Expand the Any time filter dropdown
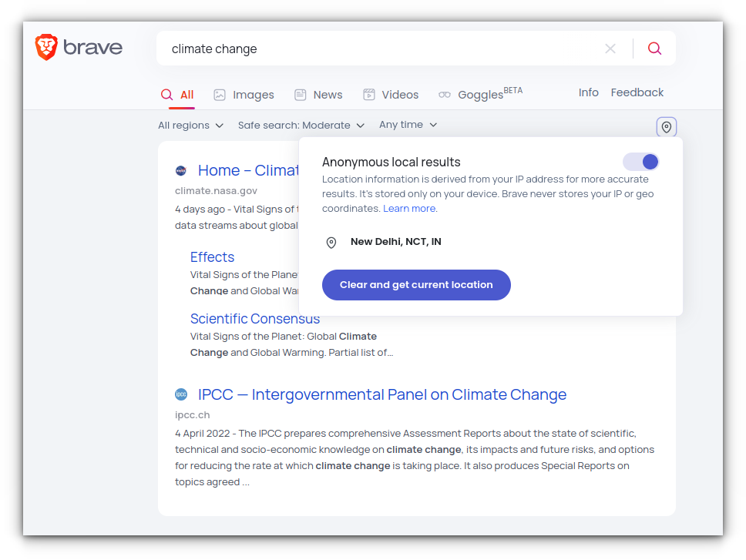Screen dimensions: 746x560 [x=408, y=125]
